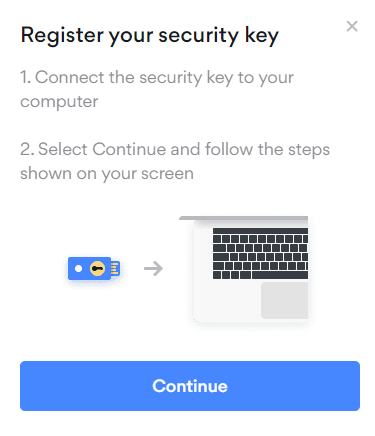Screen dimensions: 375x436
Task: Close the Register your security key dialog
Action: tap(352, 26)
